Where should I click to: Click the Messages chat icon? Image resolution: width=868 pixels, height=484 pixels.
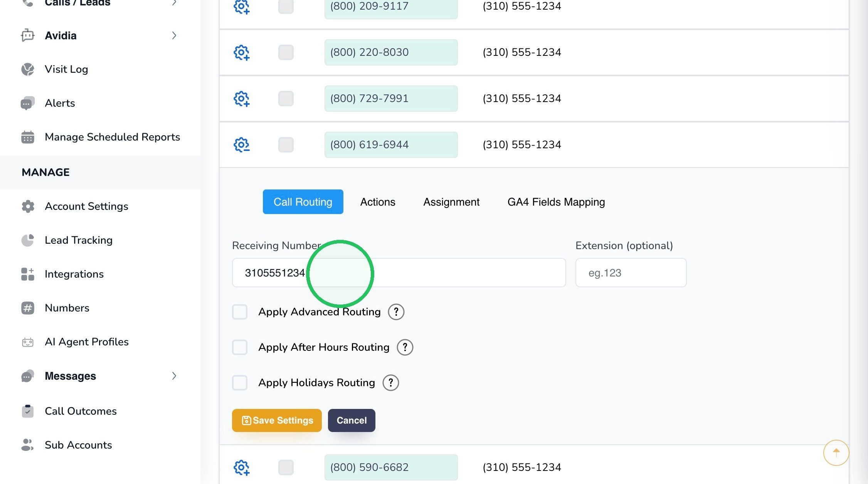click(x=28, y=376)
